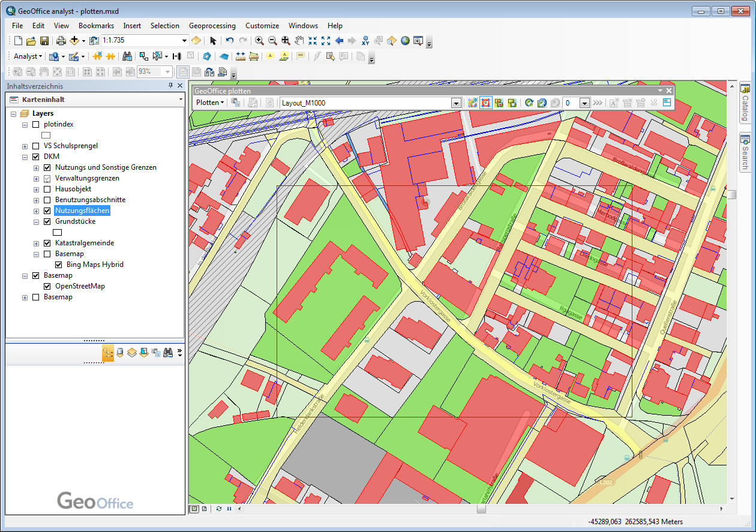Image resolution: width=756 pixels, height=532 pixels.
Task: Click the Save disk icon
Action: 44,41
